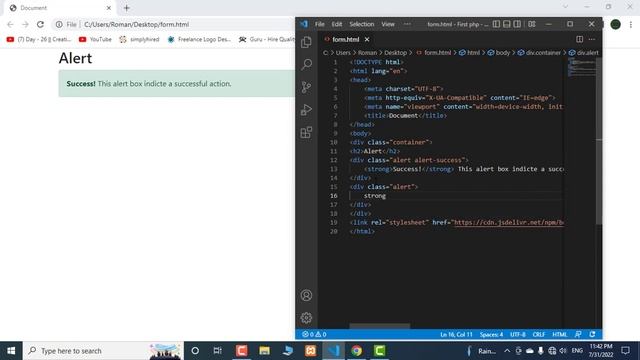The width and height of the screenshot is (640, 360).
Task: Click the Users breadcrumb segment
Action: coord(343,53)
